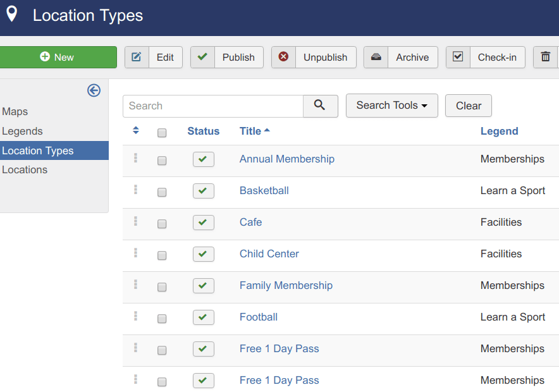
Task: Open the Child Center location type
Action: coord(269,254)
